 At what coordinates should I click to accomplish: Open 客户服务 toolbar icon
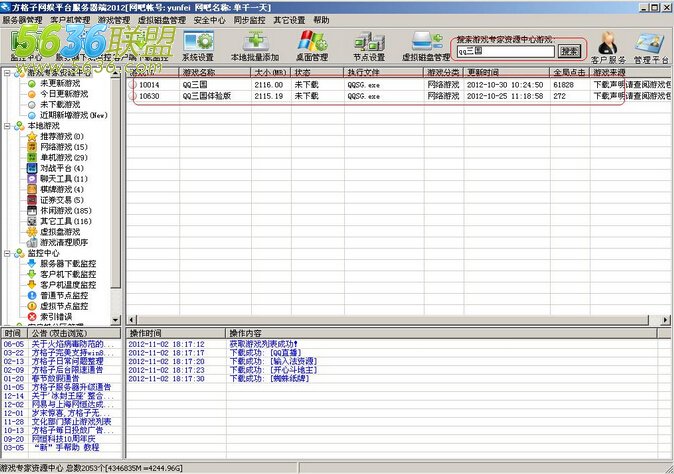tap(608, 47)
